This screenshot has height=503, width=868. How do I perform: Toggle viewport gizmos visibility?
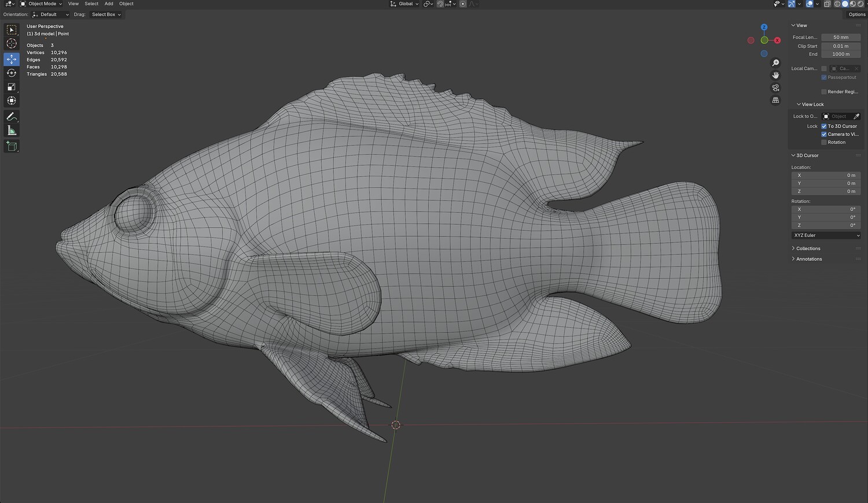(x=792, y=4)
